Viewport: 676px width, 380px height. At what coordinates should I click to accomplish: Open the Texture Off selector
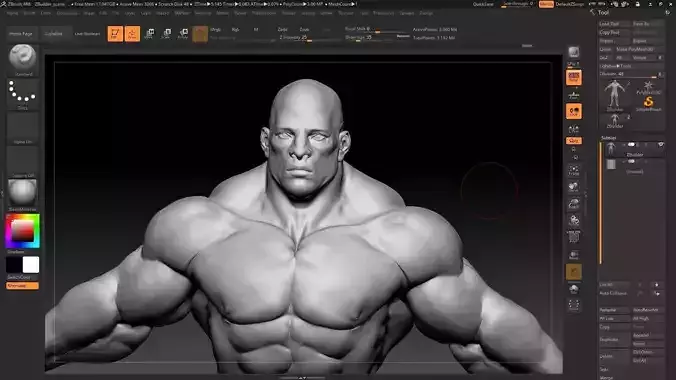23,162
